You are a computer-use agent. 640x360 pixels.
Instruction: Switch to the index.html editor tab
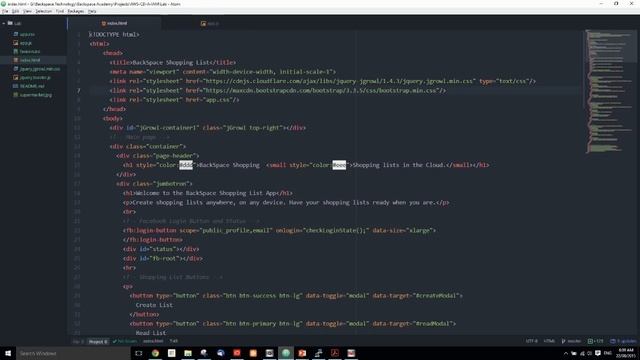coord(114,24)
